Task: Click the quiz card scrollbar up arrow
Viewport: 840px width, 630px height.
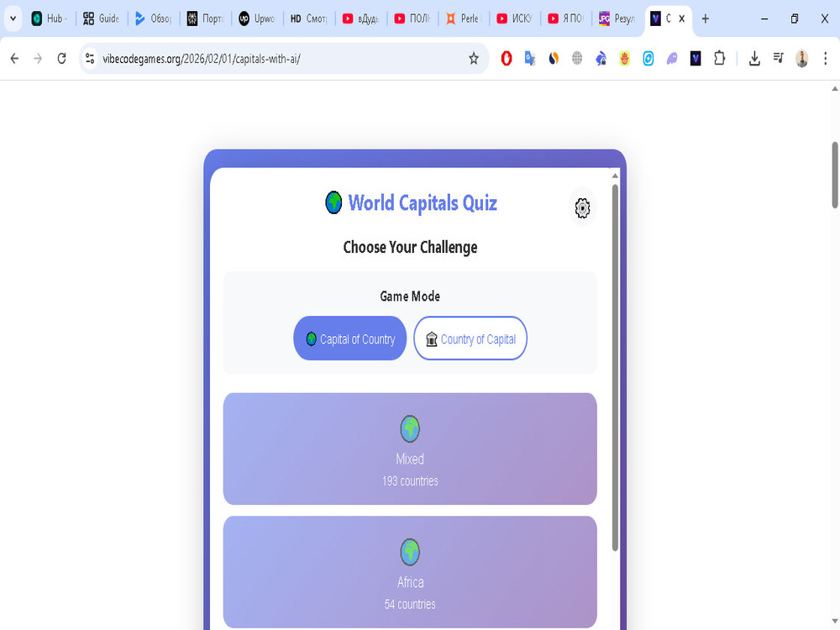Action: pyautogui.click(x=615, y=176)
